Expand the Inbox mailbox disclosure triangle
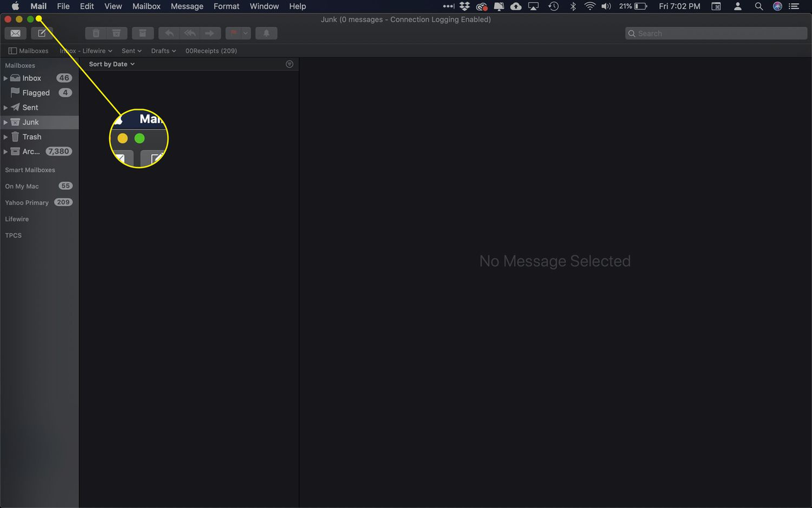Image resolution: width=812 pixels, height=508 pixels. (5, 77)
